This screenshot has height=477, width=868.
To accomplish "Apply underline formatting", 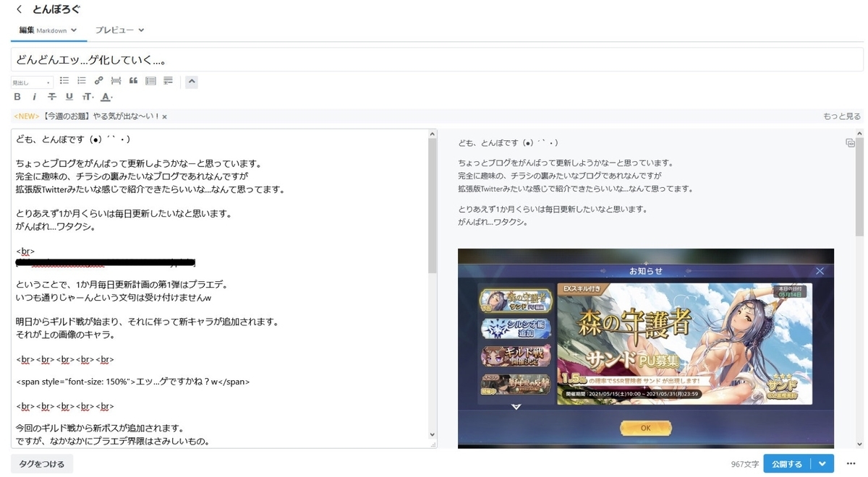I will coord(69,97).
